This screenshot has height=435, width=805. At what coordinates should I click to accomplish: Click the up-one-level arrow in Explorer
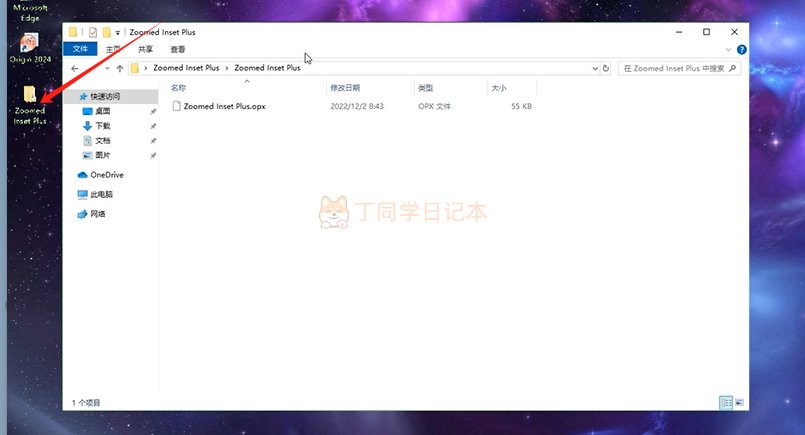coord(120,68)
